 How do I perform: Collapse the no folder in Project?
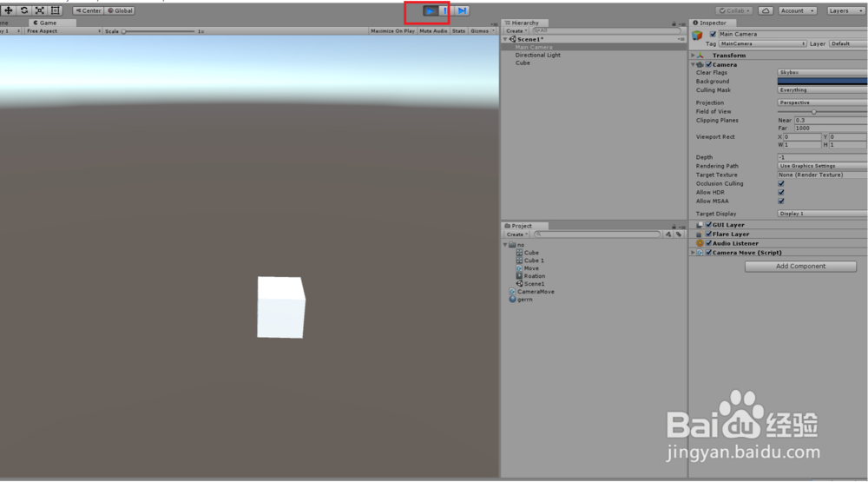[505, 245]
